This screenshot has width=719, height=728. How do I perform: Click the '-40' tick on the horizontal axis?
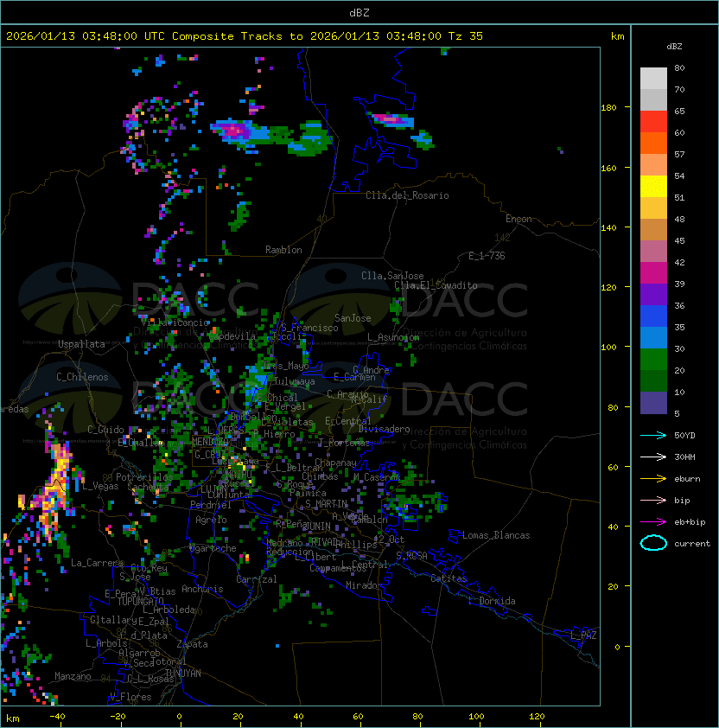(x=57, y=717)
